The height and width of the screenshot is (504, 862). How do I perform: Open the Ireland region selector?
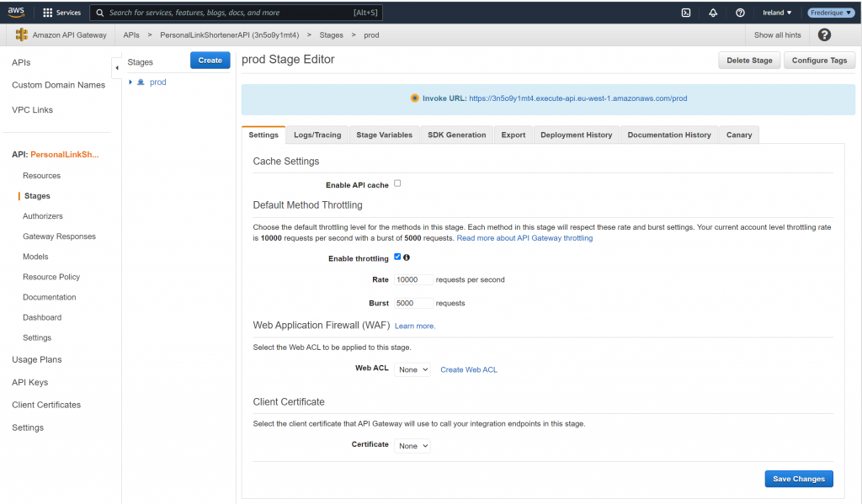click(776, 13)
